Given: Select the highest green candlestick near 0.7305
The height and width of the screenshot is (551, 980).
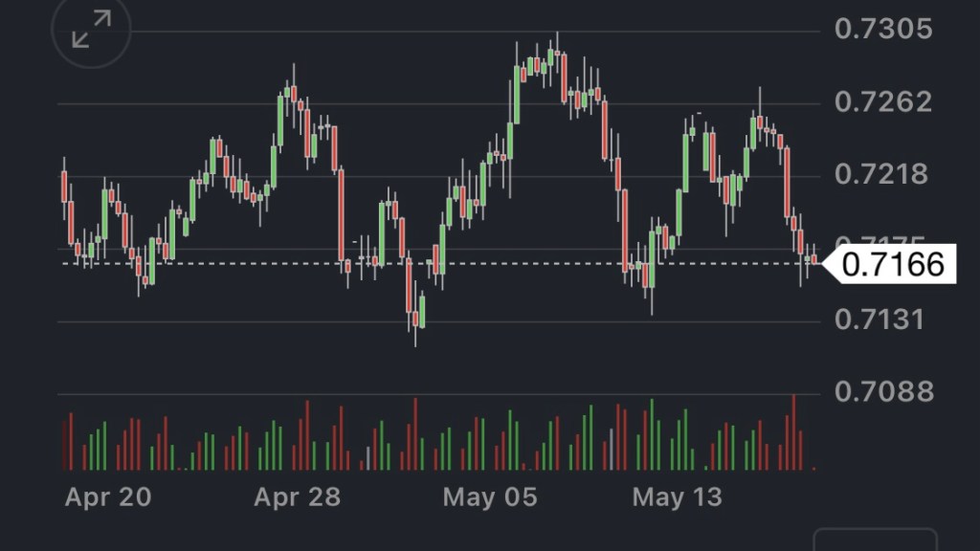Looking at the screenshot, I should (x=552, y=55).
